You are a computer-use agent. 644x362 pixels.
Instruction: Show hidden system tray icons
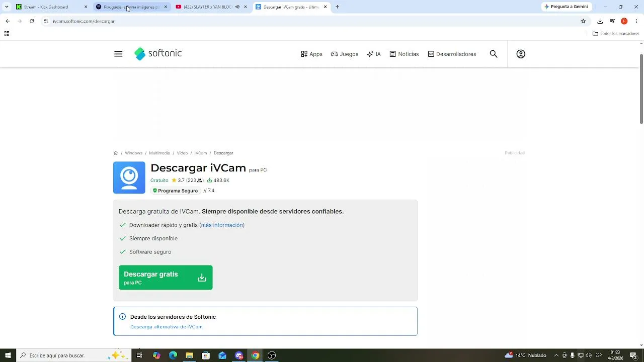[556, 355]
